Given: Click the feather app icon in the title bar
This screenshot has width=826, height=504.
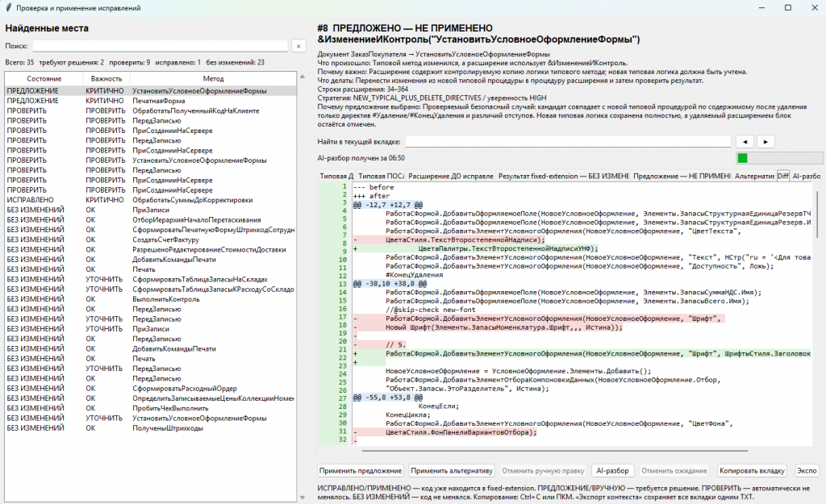Looking at the screenshot, I should [x=8, y=8].
